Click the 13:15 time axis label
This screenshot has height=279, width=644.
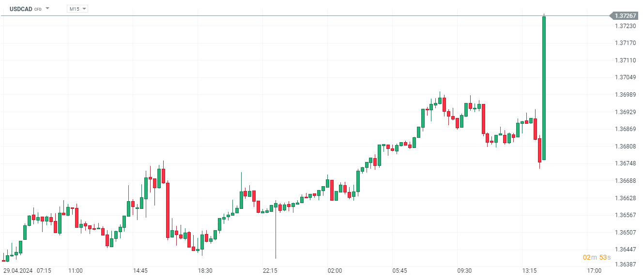(529, 271)
